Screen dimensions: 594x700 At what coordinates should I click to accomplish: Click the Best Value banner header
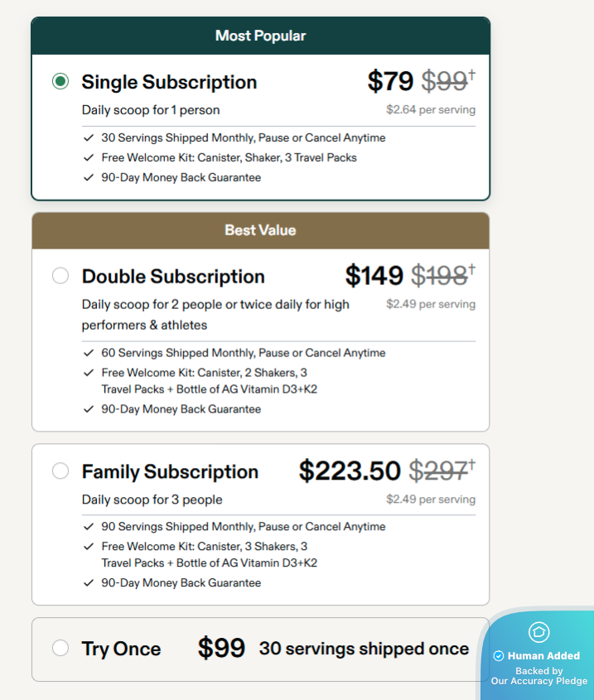click(x=260, y=230)
